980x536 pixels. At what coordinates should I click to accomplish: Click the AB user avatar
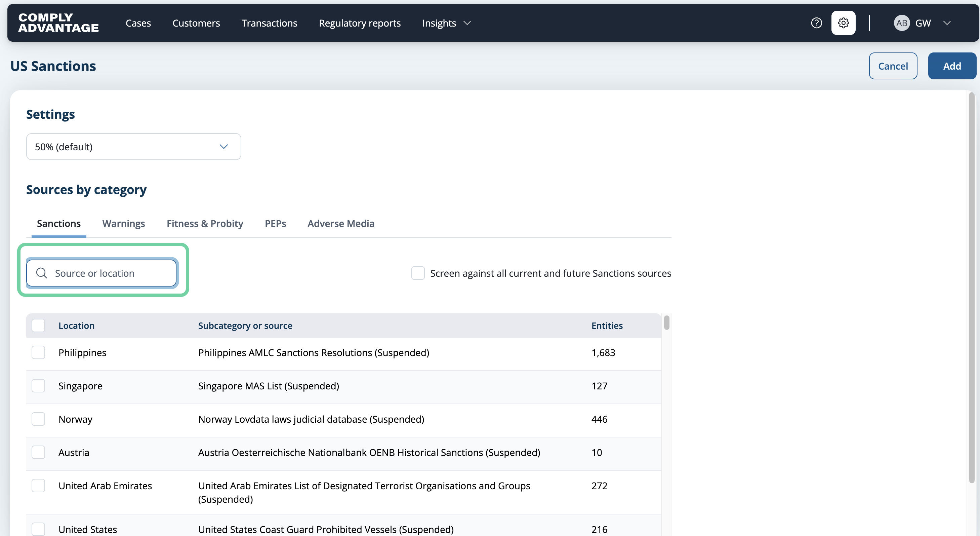pyautogui.click(x=902, y=23)
